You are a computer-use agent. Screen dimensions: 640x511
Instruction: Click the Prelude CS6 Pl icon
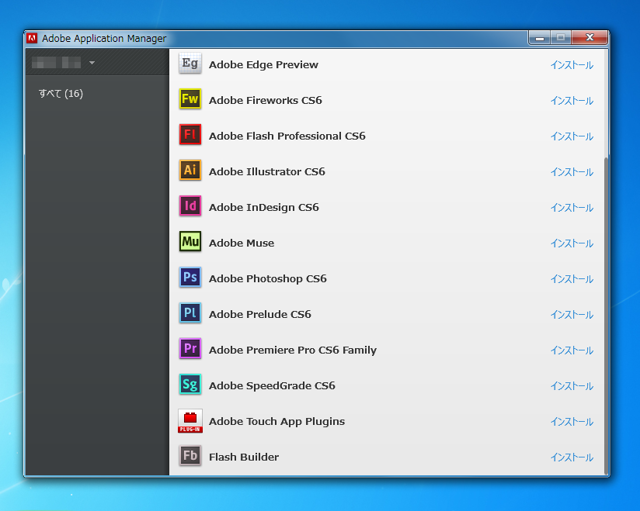coord(190,313)
